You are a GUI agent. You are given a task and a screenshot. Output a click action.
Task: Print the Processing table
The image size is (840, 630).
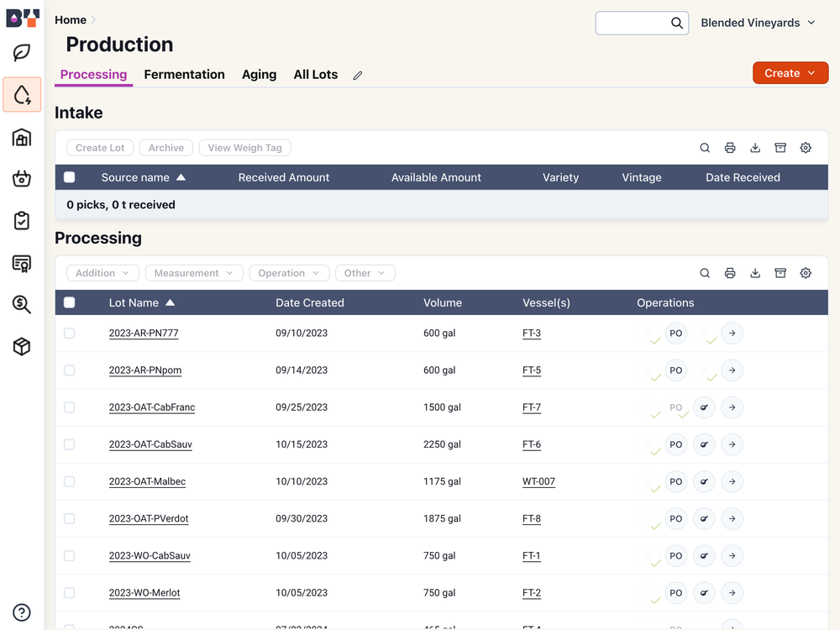(730, 273)
